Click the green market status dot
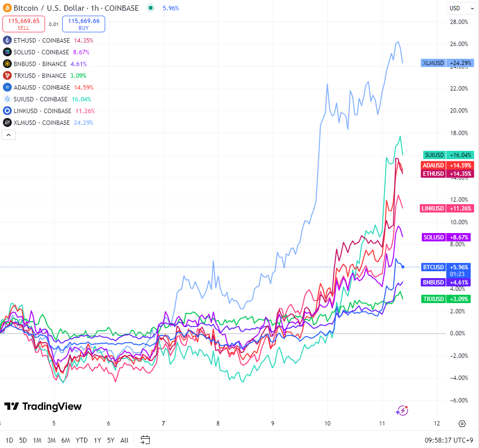This screenshot has height=448, width=479. click(150, 8)
